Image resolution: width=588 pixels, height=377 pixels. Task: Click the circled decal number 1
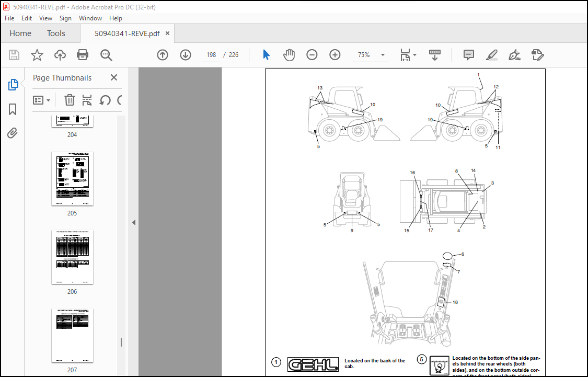(x=276, y=362)
